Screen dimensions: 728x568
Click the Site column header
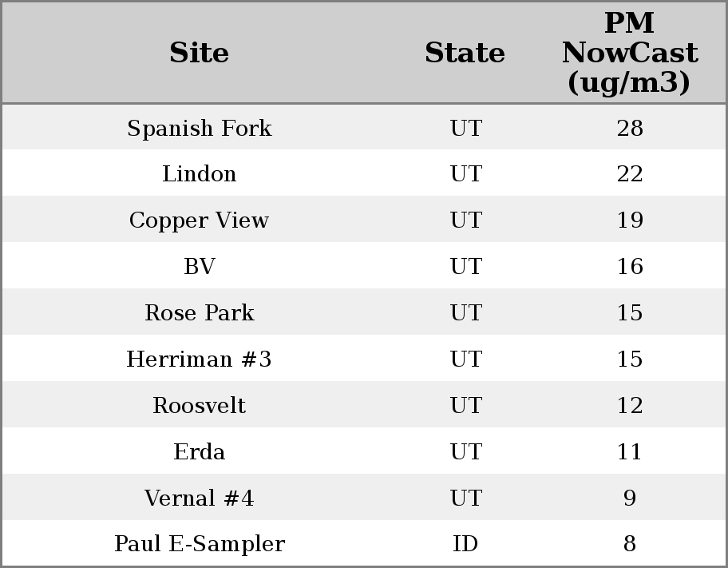point(199,53)
